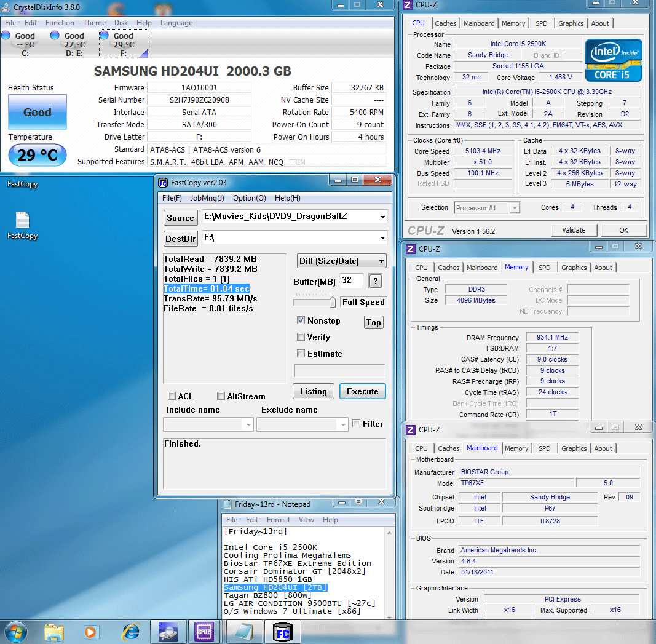Activate the CPU-Z taskbar icon
Image resolution: width=656 pixels, height=644 pixels.
[204, 632]
